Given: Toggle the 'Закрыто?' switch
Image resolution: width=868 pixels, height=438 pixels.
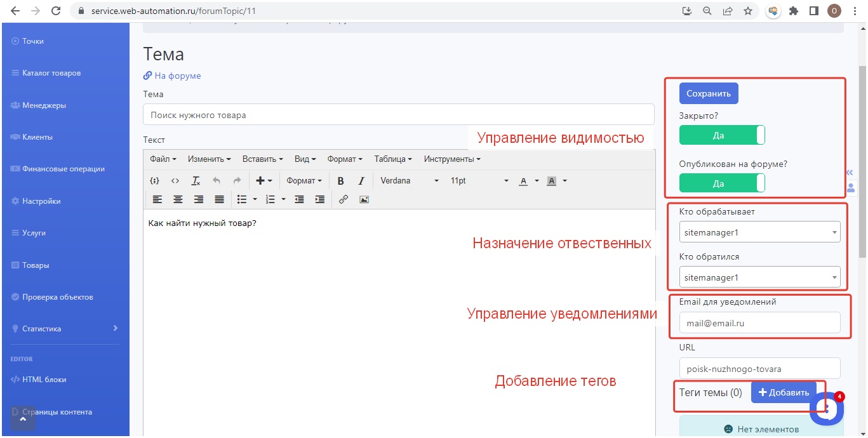Looking at the screenshot, I should [722, 135].
